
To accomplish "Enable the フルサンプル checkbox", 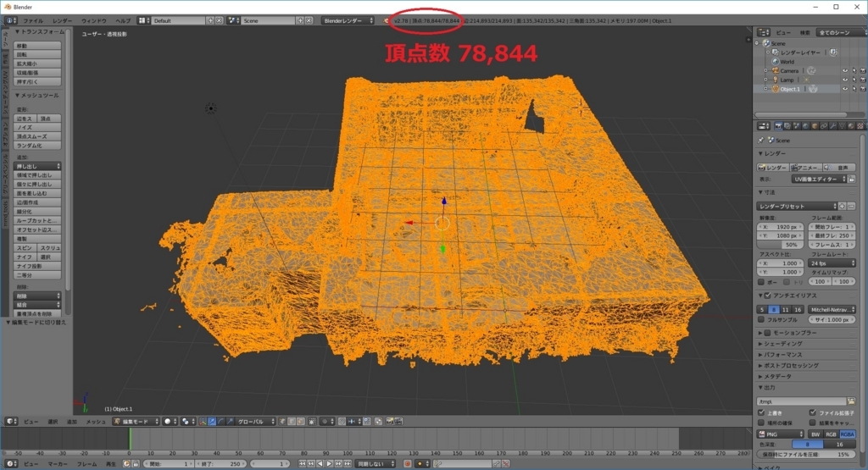I will click(x=762, y=319).
